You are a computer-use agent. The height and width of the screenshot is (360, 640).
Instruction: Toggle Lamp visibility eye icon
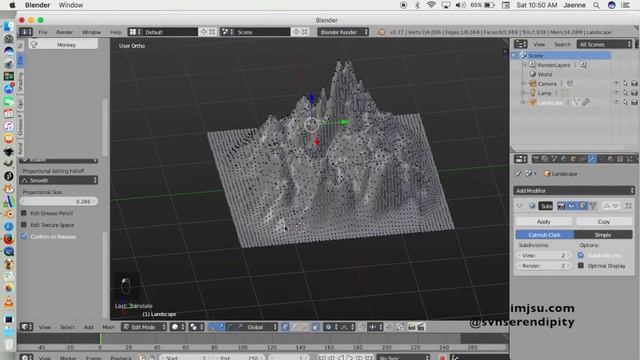pos(616,93)
